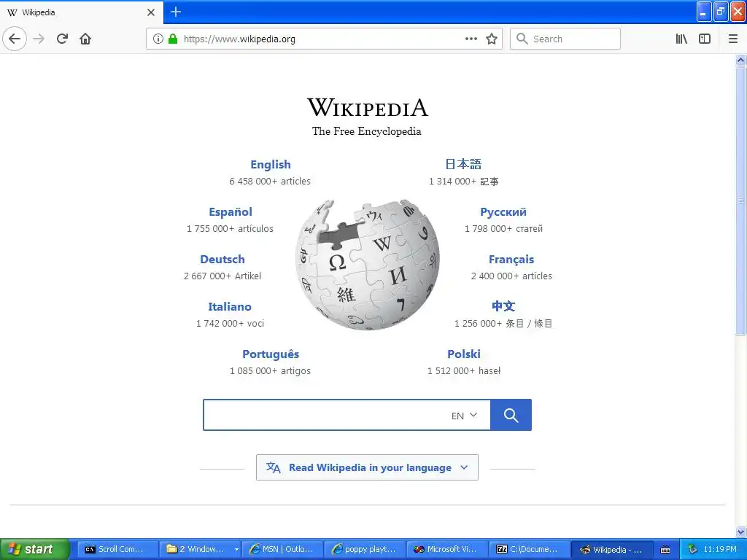Open Chinese 中文 Wikipedia link

(x=503, y=306)
